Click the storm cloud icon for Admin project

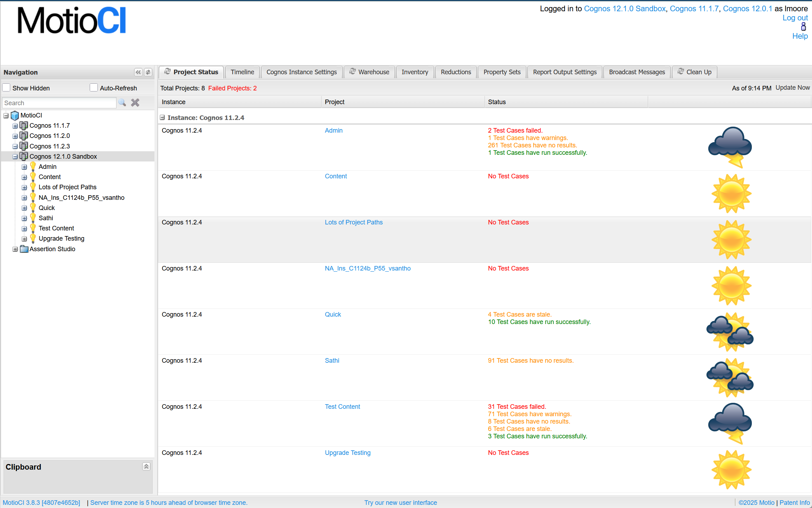tap(730, 147)
